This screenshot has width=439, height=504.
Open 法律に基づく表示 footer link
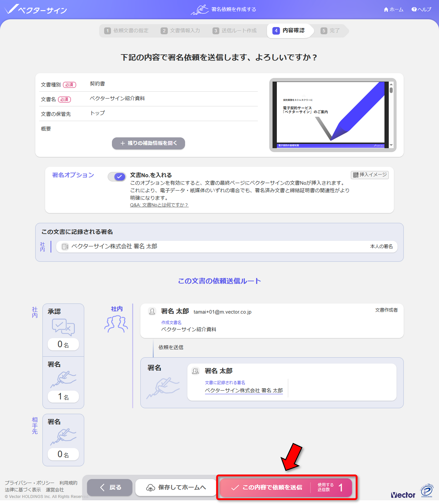(23, 490)
